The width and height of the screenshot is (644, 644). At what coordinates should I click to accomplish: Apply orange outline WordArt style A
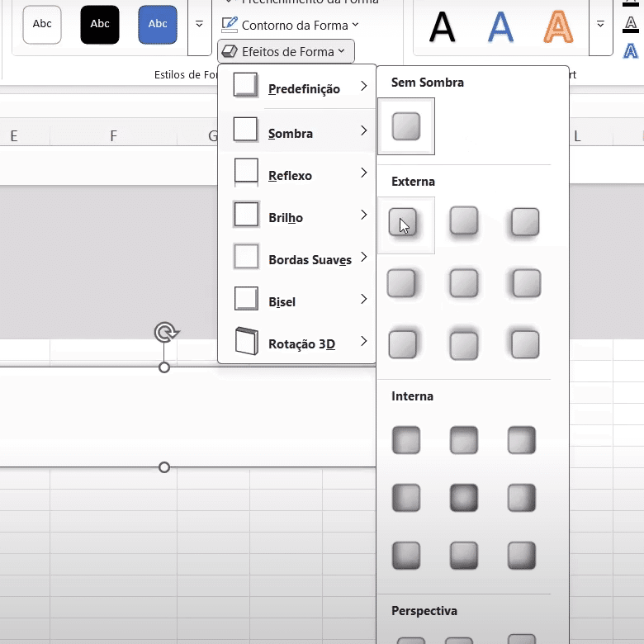[558, 27]
